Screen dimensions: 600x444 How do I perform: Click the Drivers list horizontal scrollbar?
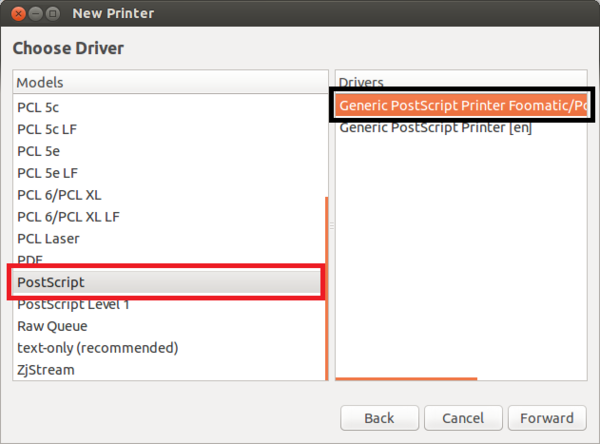[406, 379]
